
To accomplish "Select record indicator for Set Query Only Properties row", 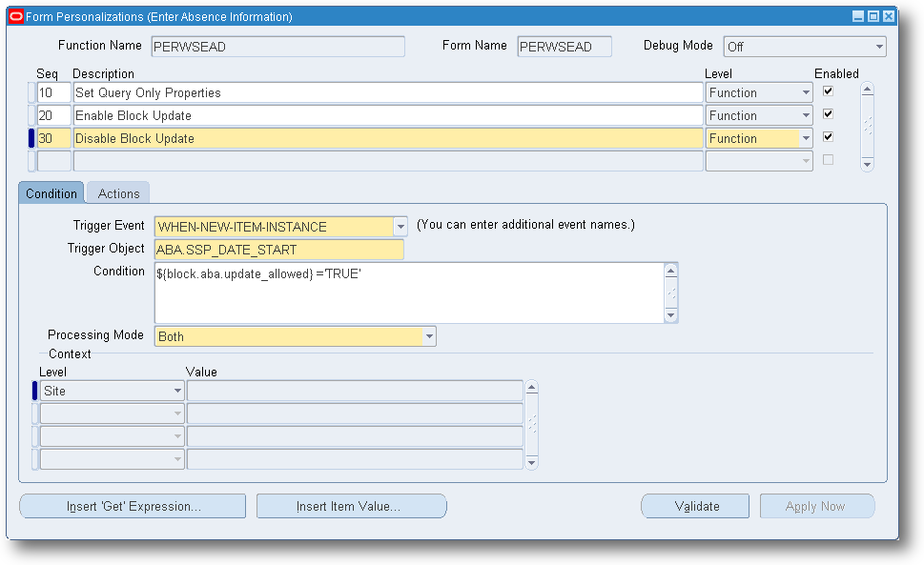I will click(31, 93).
